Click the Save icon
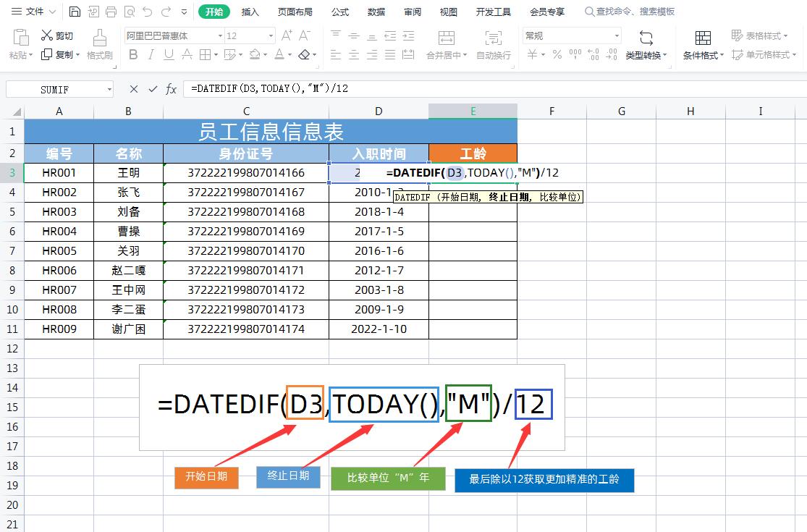807x532 pixels. click(75, 12)
